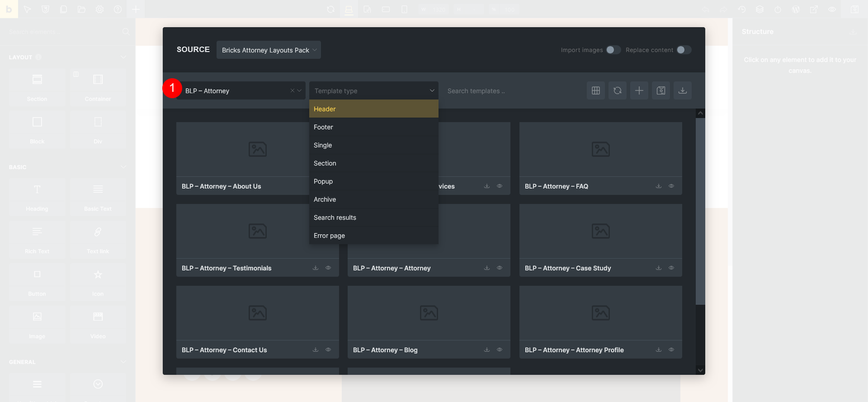Open the Bricks Attorney Layouts Pack source dropdown

[x=269, y=50]
